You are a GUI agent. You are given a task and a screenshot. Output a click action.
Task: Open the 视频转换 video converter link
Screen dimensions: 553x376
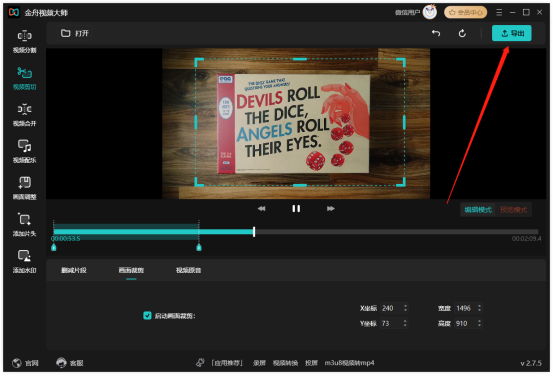click(285, 363)
